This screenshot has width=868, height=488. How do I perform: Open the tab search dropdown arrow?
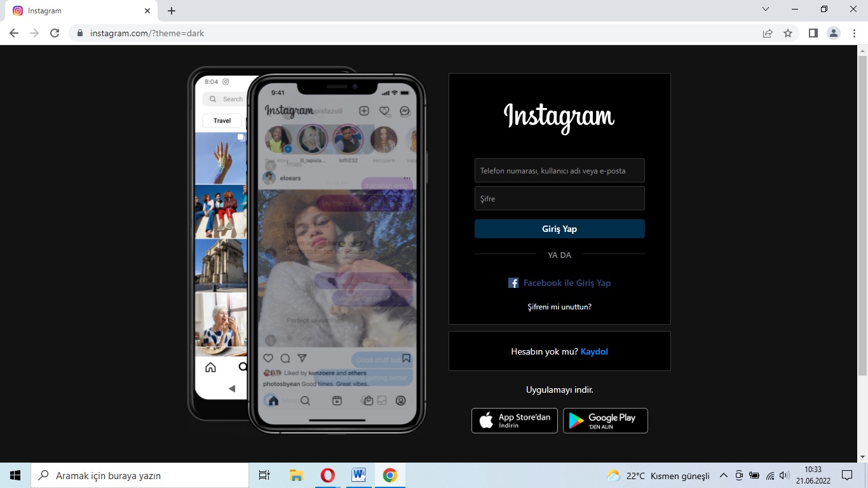pyautogui.click(x=765, y=10)
